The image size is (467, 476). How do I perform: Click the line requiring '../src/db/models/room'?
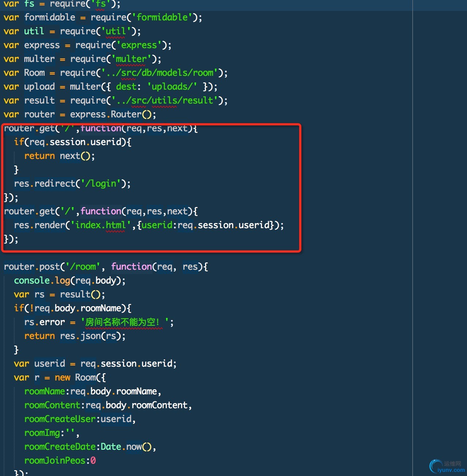(115, 73)
